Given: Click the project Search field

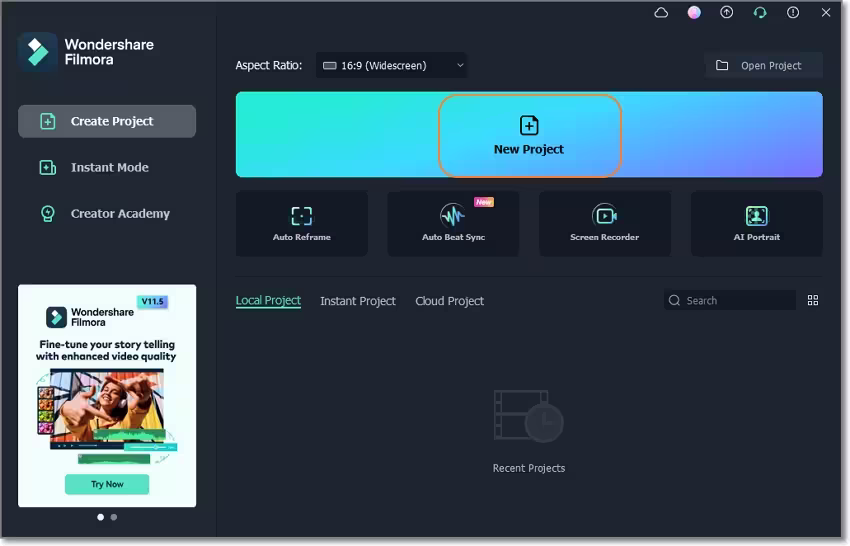Looking at the screenshot, I should pyautogui.click(x=730, y=300).
